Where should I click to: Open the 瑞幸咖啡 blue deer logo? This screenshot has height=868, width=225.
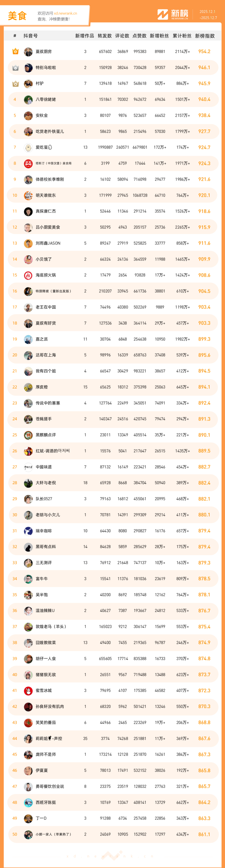[x=28, y=531]
